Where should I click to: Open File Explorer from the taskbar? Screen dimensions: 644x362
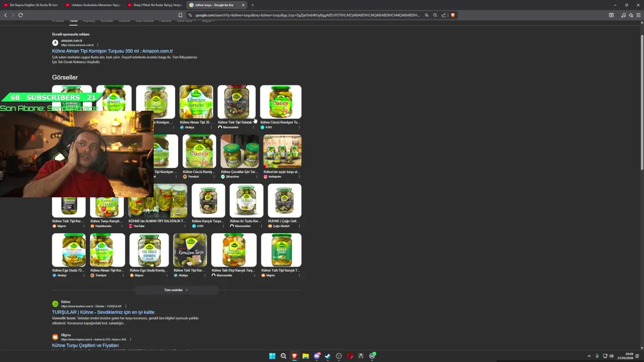click(x=305, y=356)
